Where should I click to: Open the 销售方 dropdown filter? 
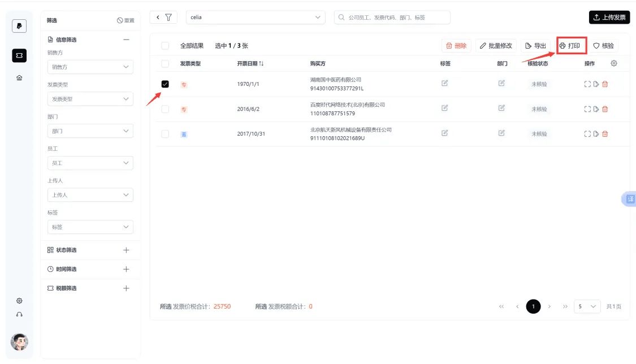(x=90, y=67)
